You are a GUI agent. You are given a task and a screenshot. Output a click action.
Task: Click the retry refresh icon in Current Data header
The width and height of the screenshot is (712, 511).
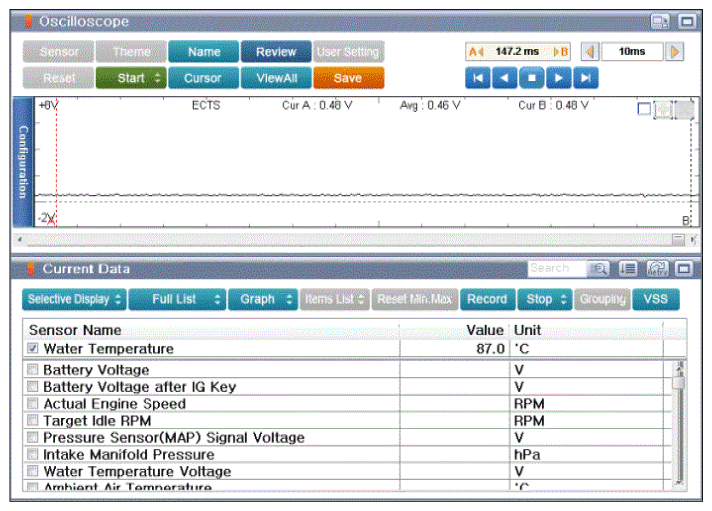pyautogui.click(x=657, y=268)
